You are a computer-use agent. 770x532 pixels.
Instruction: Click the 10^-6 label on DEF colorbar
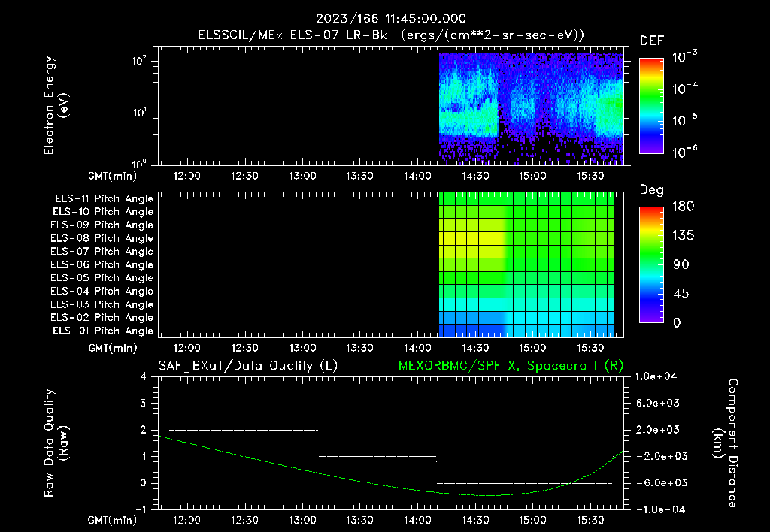[x=684, y=152]
